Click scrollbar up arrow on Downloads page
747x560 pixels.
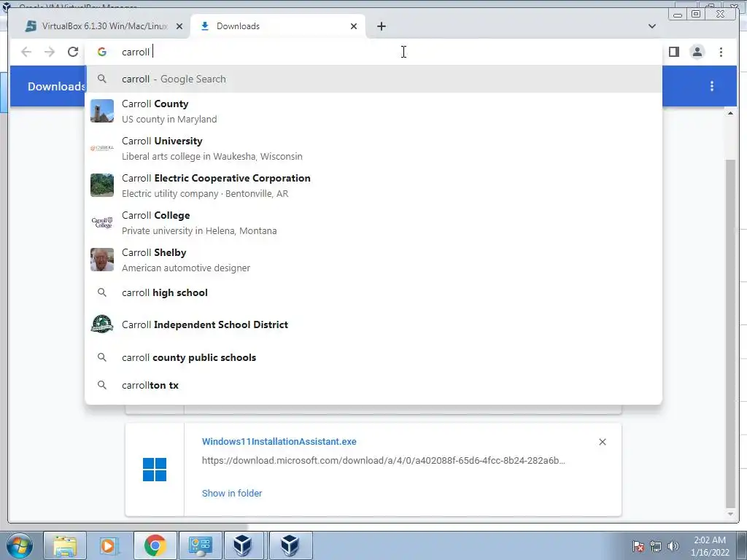pos(730,113)
